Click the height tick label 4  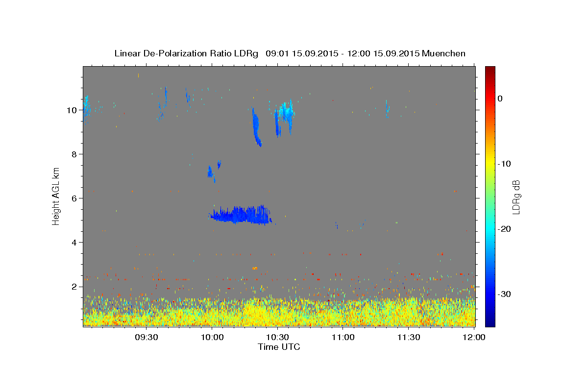pyautogui.click(x=74, y=243)
